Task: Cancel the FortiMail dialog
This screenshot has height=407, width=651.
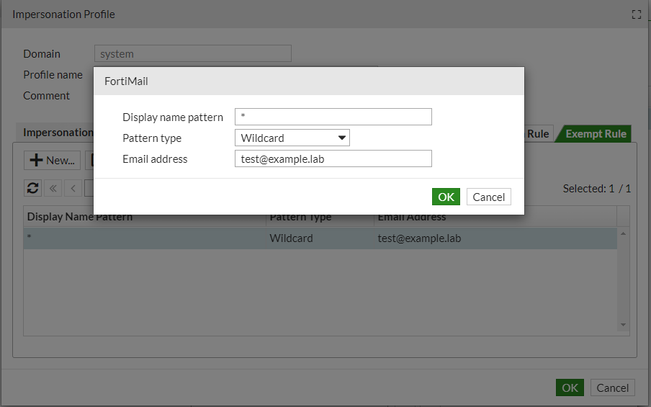Action: click(x=488, y=196)
